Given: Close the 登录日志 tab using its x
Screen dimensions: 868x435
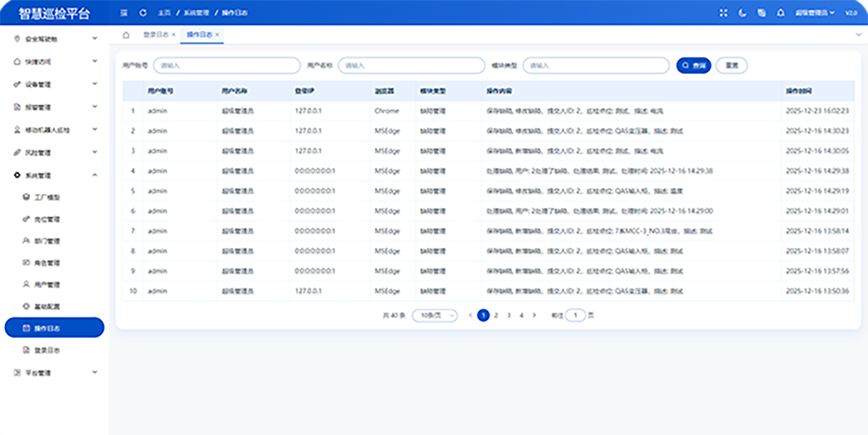Looking at the screenshot, I should [x=174, y=35].
